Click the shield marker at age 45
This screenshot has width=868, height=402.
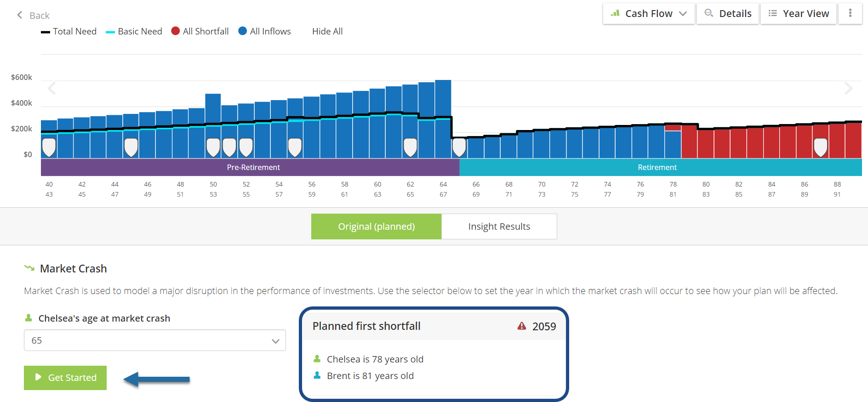pos(131,147)
